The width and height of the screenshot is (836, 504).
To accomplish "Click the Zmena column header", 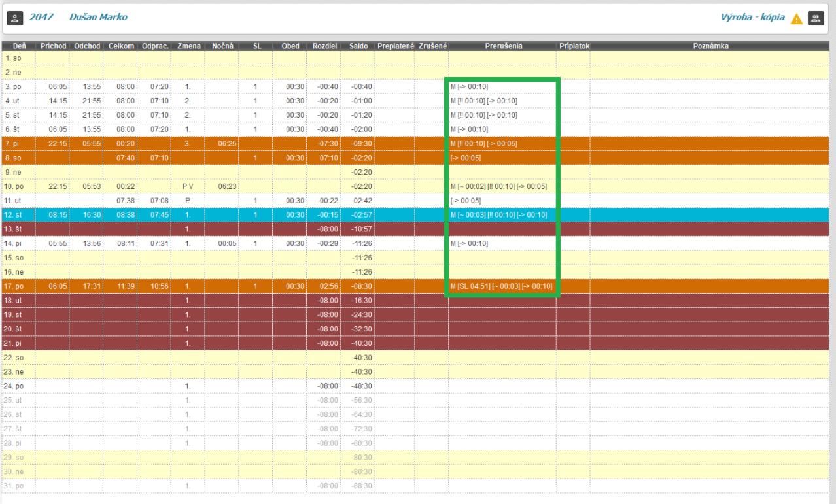I will tap(188, 46).
